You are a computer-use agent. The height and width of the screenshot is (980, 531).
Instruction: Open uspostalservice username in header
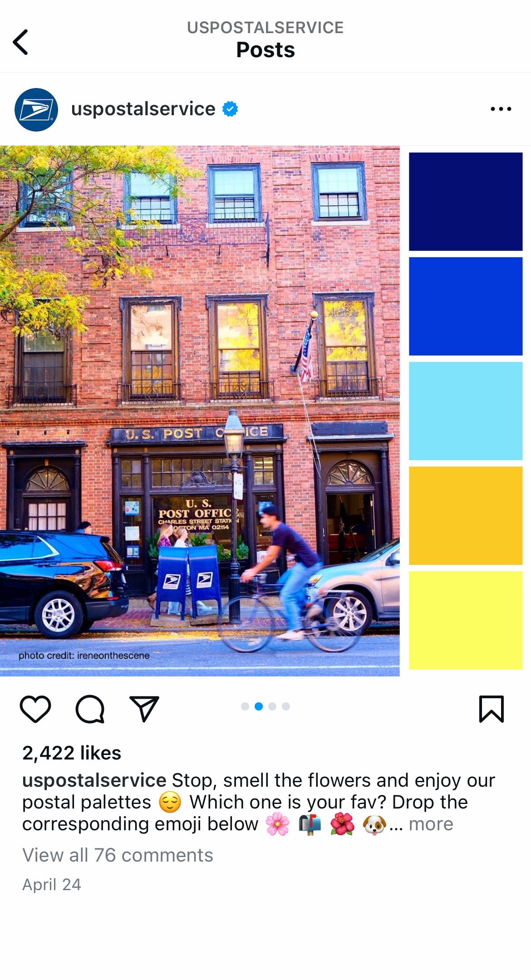pyautogui.click(x=143, y=109)
